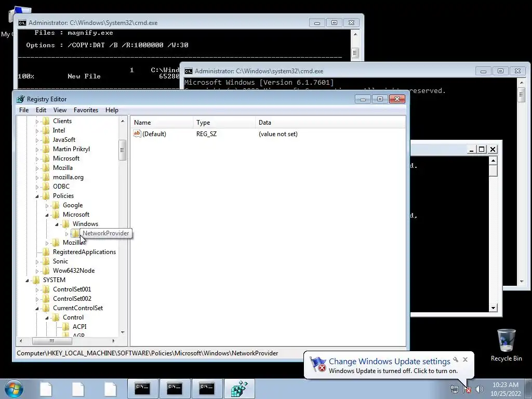
Task: Select the ODBC folder icon
Action: [x=46, y=187]
